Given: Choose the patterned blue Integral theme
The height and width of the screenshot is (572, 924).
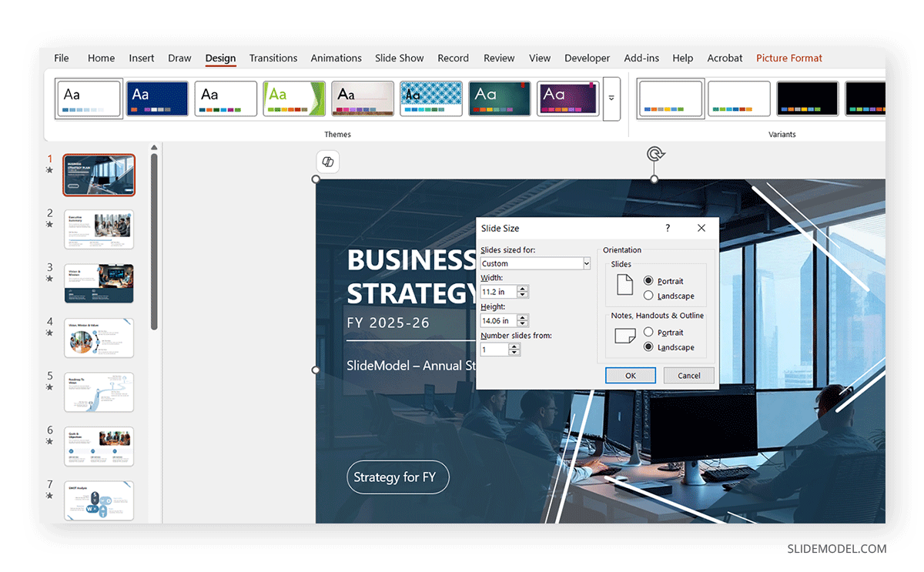Looking at the screenshot, I should point(430,98).
